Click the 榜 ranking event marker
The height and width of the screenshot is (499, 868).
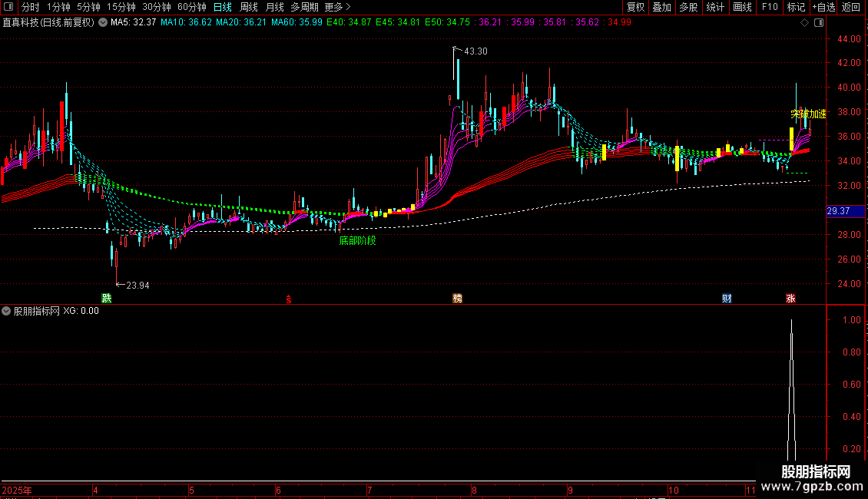point(458,298)
